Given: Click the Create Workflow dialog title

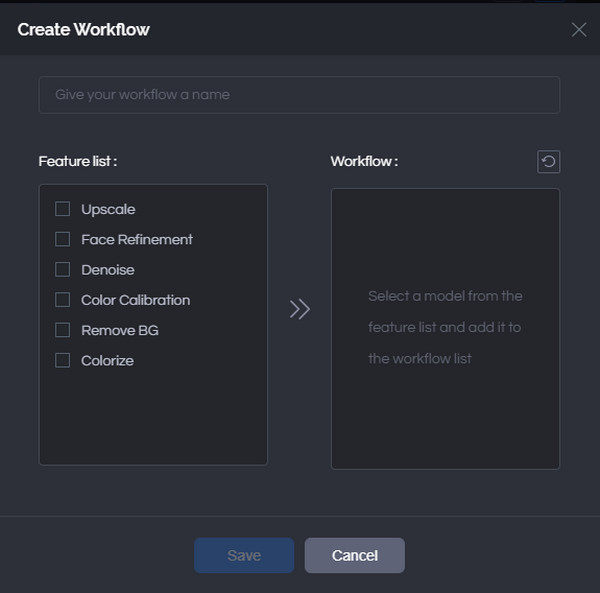Looking at the screenshot, I should tap(83, 29).
